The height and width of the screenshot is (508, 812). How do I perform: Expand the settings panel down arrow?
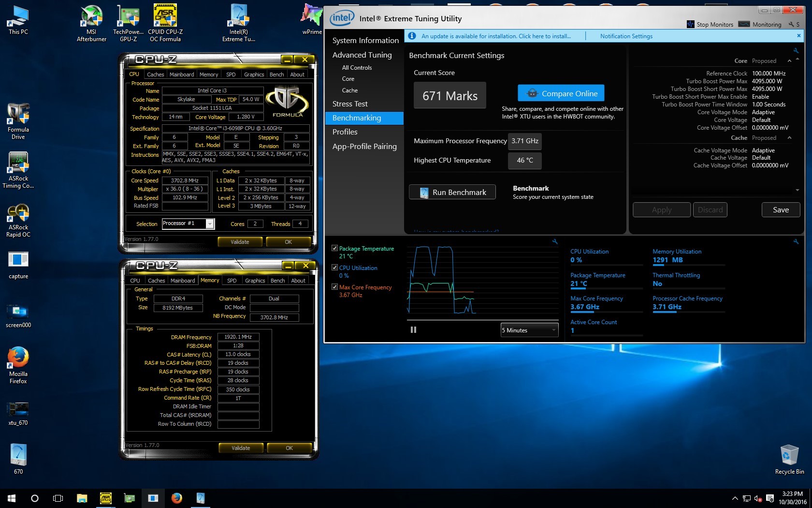[797, 190]
